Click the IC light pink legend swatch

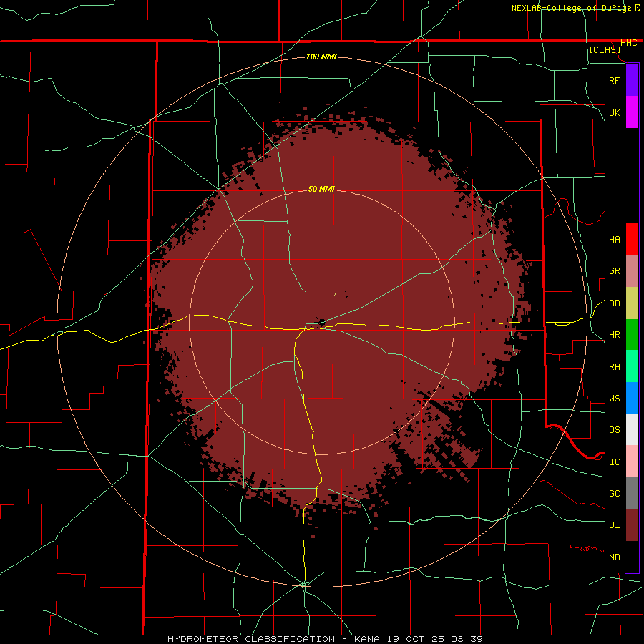click(632, 462)
